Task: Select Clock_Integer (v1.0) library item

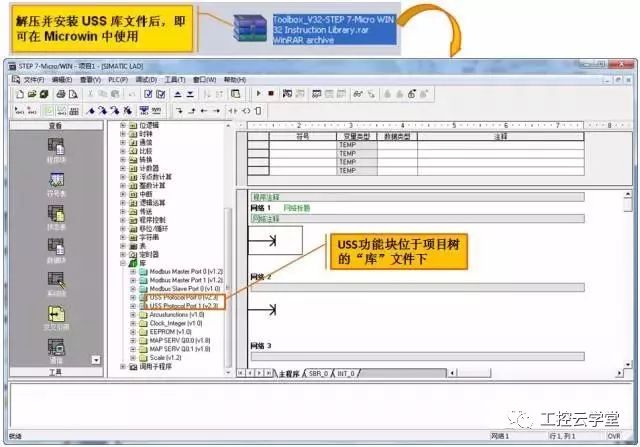Action: (176, 323)
